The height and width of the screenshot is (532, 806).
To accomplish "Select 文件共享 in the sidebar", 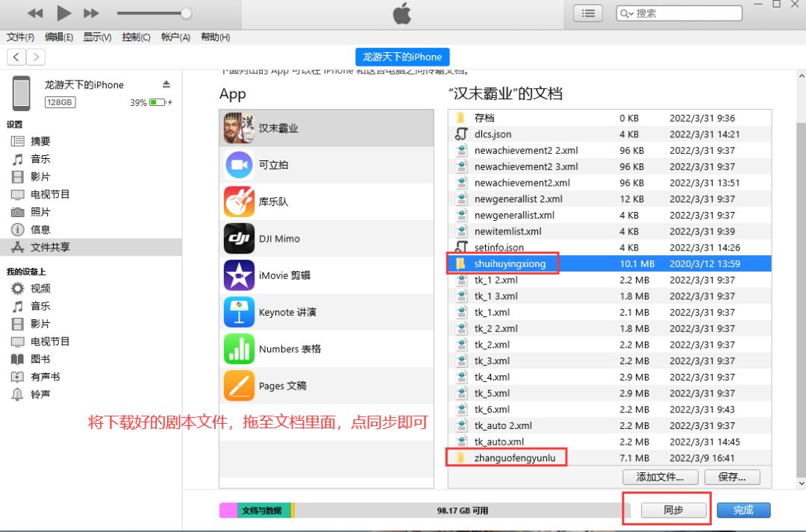I will (91, 247).
